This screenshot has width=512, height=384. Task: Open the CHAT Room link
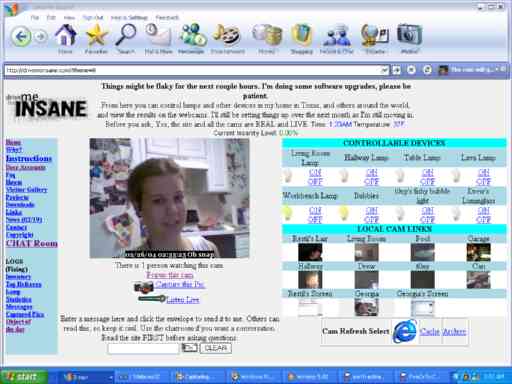(32, 243)
